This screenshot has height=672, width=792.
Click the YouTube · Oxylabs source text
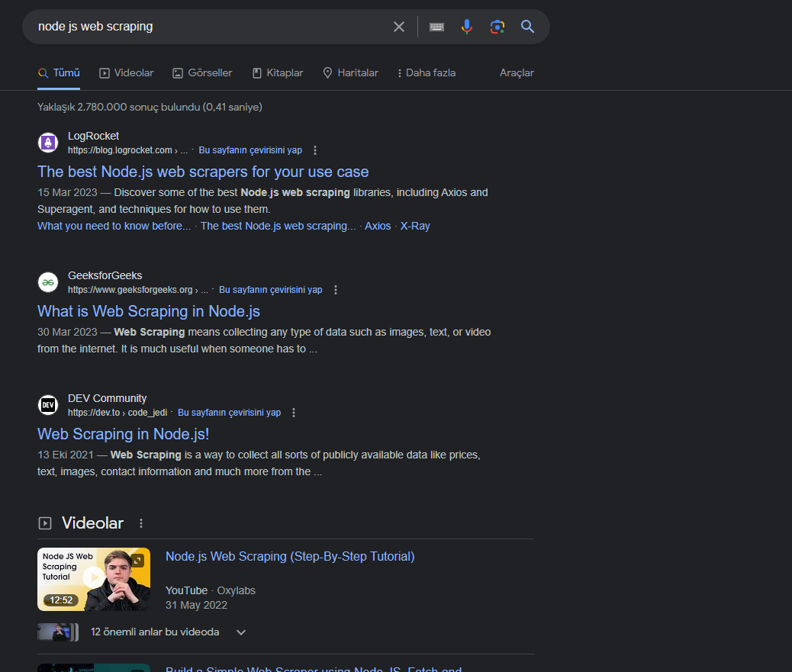coord(211,590)
